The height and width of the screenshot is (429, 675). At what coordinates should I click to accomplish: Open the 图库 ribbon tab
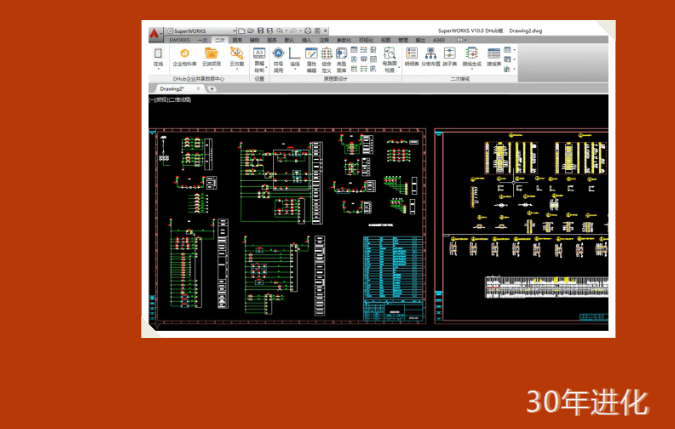point(237,40)
